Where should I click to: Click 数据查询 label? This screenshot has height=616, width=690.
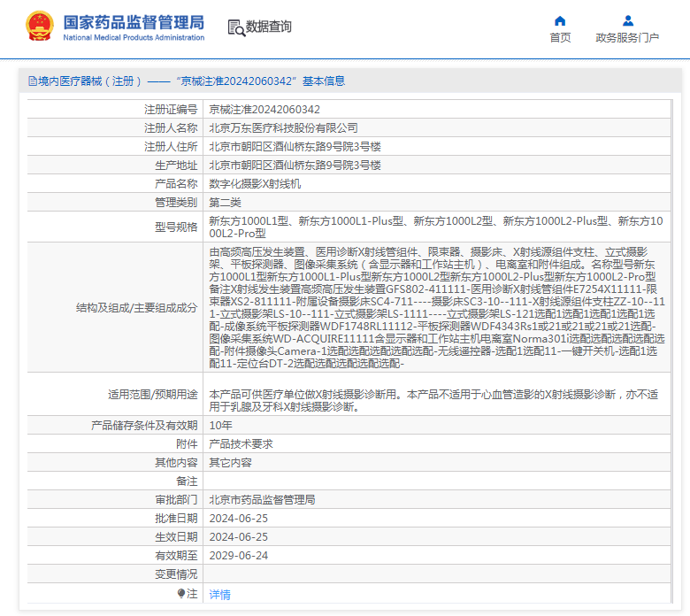coord(268,27)
